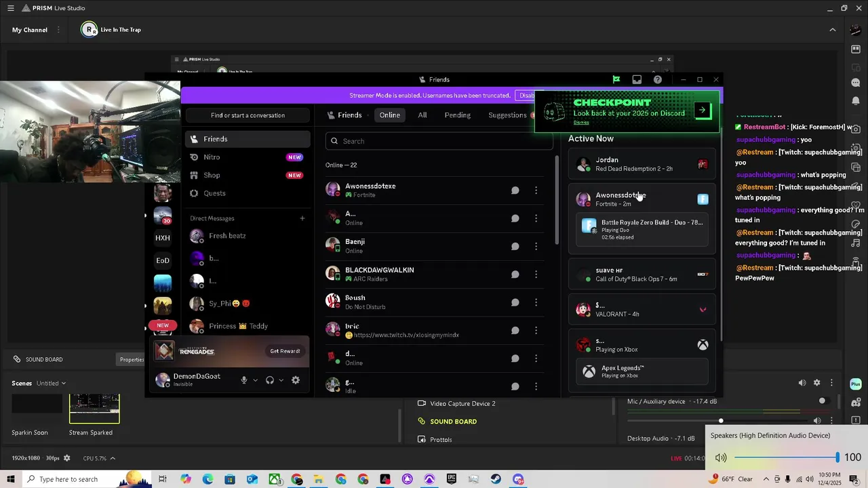Open Shop in Discord sidebar
868x488 pixels.
(x=248, y=175)
